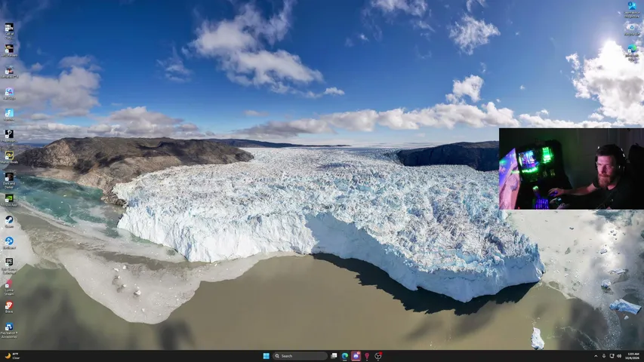Launch the NVIDIA App shortcut
Screen dimensions: 644x362
tap(9, 201)
